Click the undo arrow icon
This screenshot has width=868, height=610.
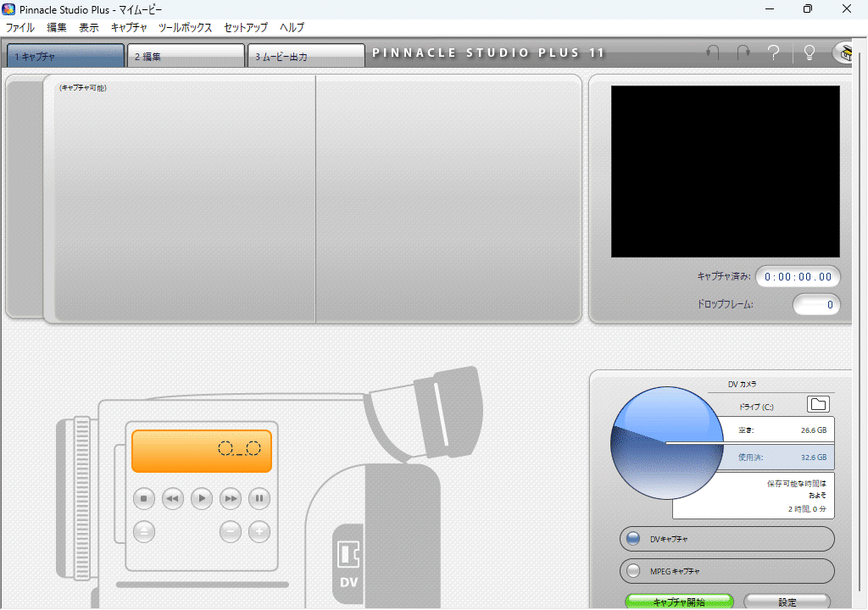point(713,53)
